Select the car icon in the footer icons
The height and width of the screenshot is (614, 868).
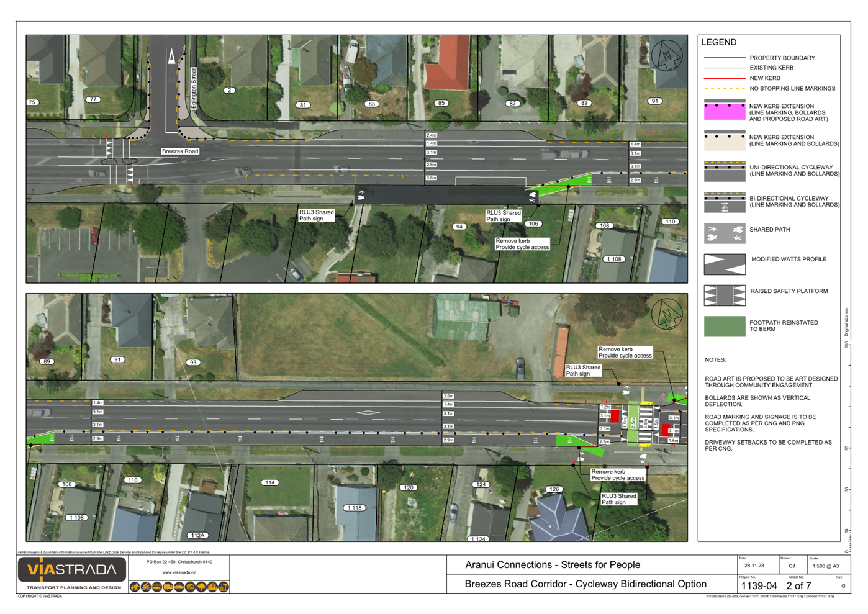click(179, 586)
